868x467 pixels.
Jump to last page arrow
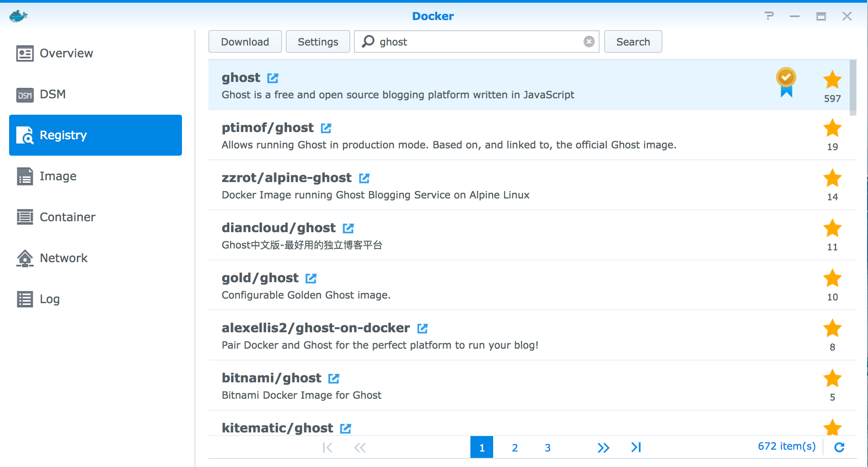[x=636, y=447]
